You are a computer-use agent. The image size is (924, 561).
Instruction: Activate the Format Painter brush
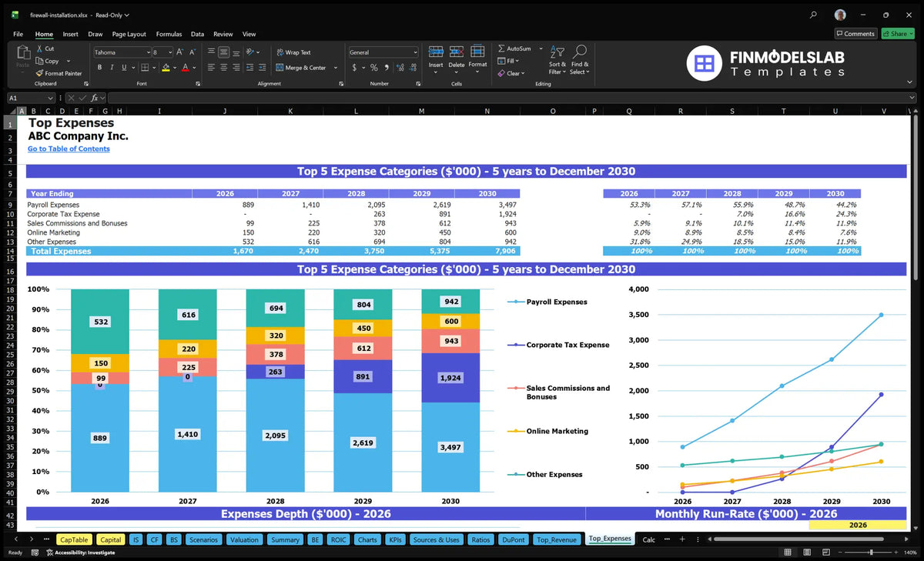(x=39, y=73)
